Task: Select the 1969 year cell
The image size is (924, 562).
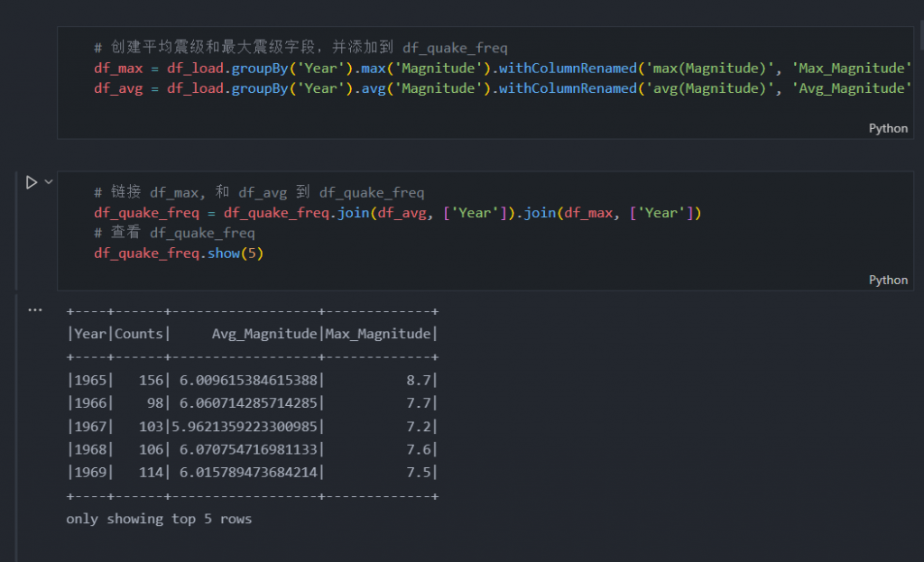Action: (x=90, y=473)
